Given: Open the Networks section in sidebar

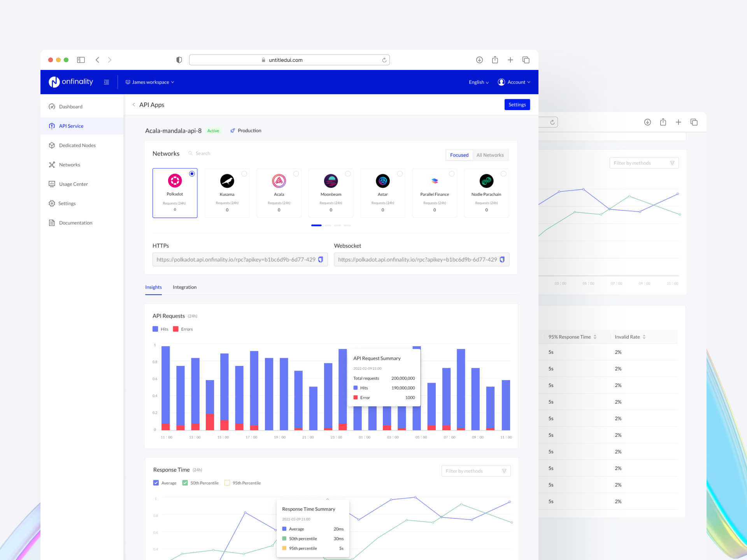Looking at the screenshot, I should (70, 164).
